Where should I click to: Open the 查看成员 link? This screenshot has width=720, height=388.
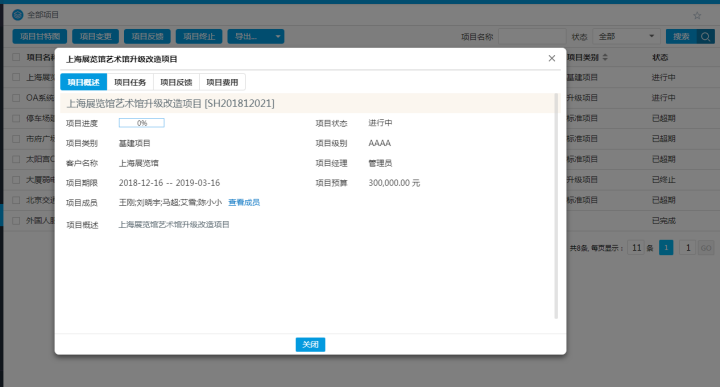point(244,202)
